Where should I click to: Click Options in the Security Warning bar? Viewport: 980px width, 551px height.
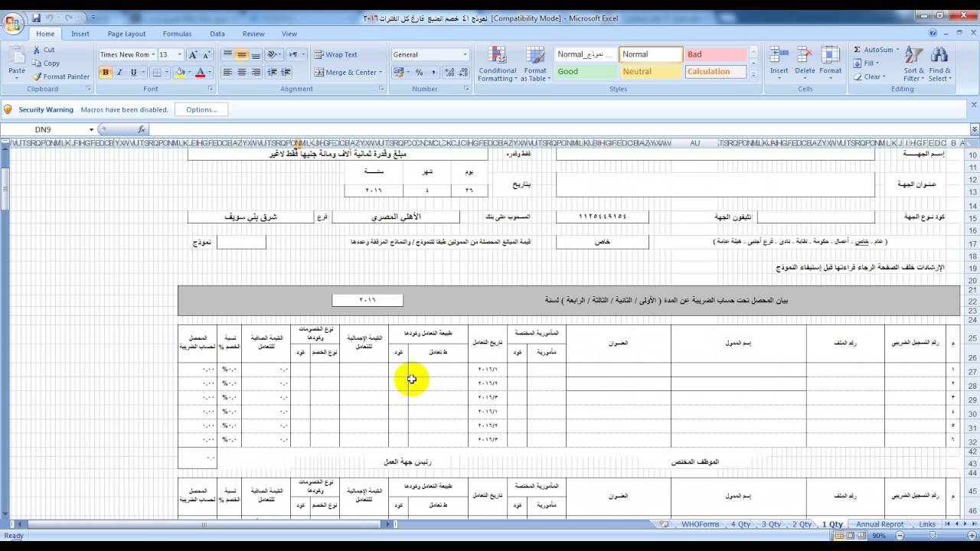[201, 109]
